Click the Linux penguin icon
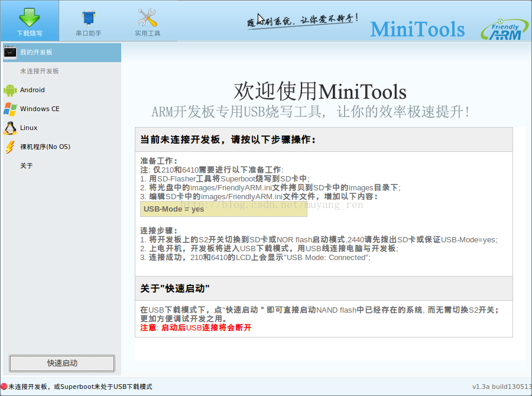Viewport: 532px width, 396px height. (10, 128)
